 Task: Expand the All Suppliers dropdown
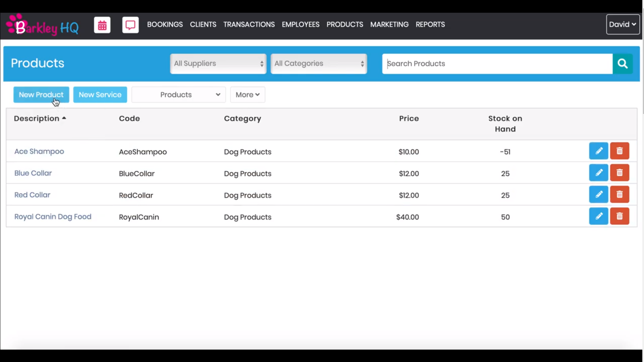[218, 64]
